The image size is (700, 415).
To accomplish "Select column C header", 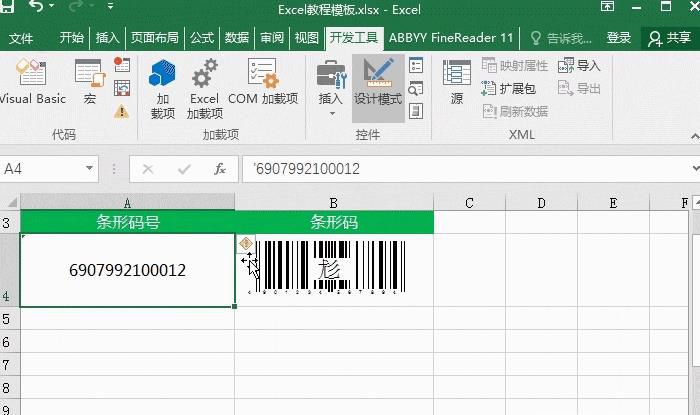I will click(469, 203).
